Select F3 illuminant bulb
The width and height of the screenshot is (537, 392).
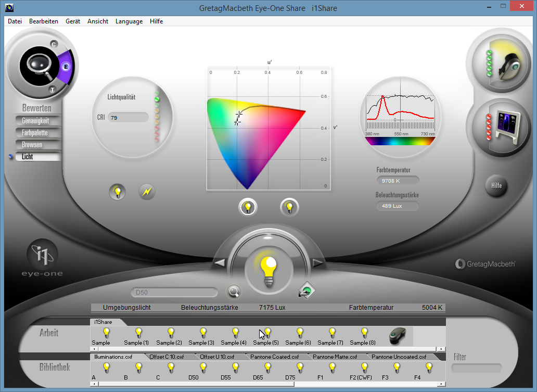click(397, 368)
